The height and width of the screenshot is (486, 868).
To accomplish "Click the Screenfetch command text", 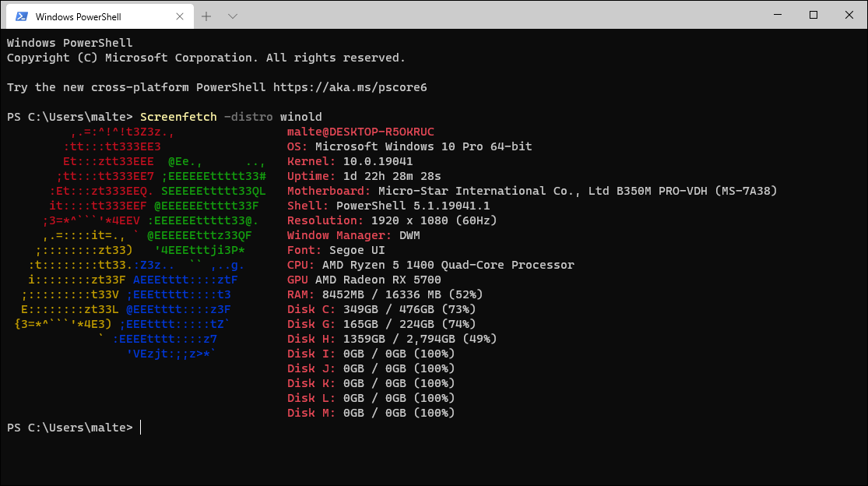I will [x=178, y=117].
